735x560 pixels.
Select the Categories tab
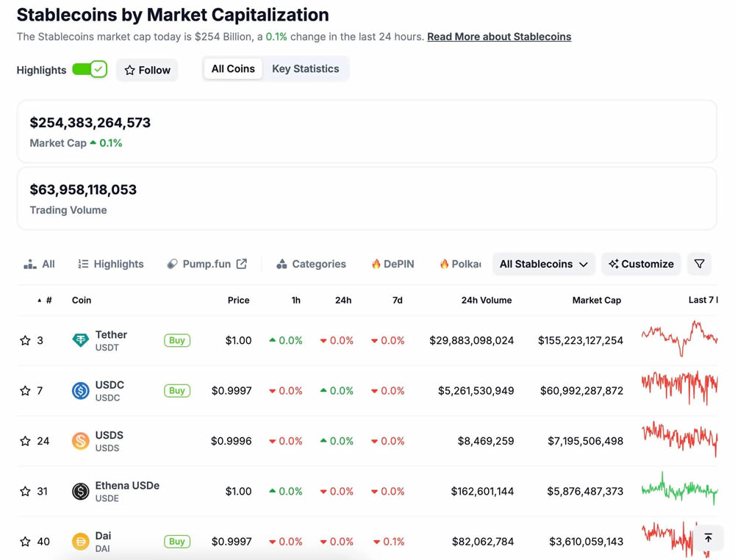coord(311,264)
